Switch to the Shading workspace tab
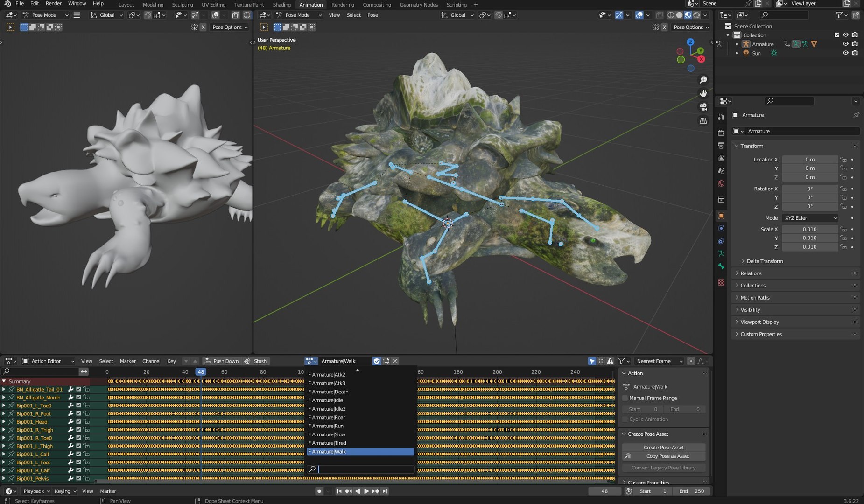 (x=281, y=5)
